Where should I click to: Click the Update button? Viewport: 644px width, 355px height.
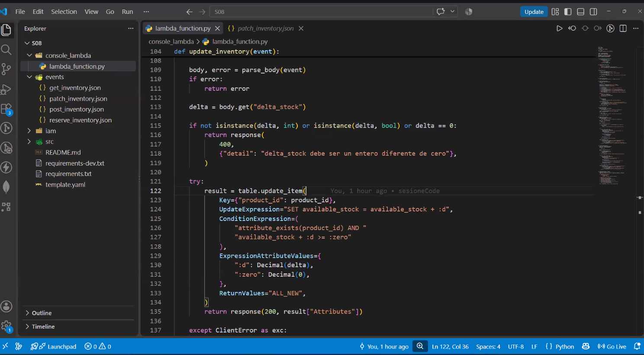pos(534,12)
